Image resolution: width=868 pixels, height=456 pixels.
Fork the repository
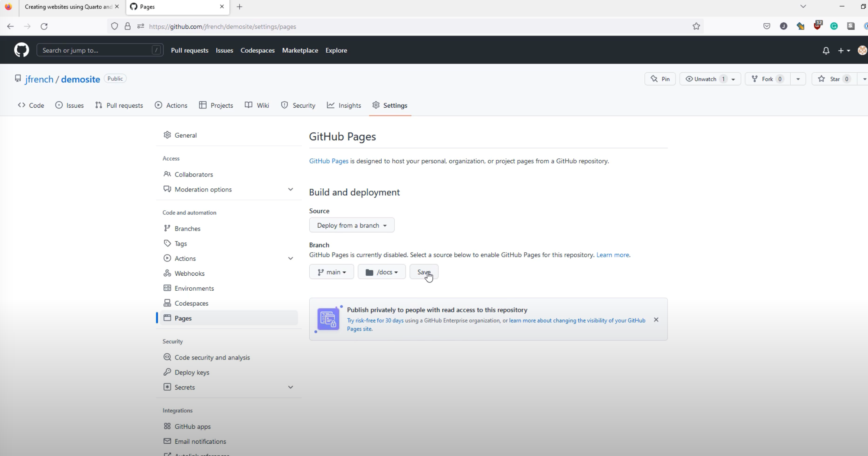tap(767, 79)
